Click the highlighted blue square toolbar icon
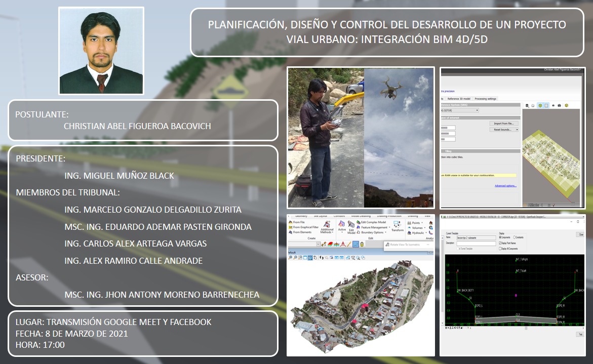 355,244
